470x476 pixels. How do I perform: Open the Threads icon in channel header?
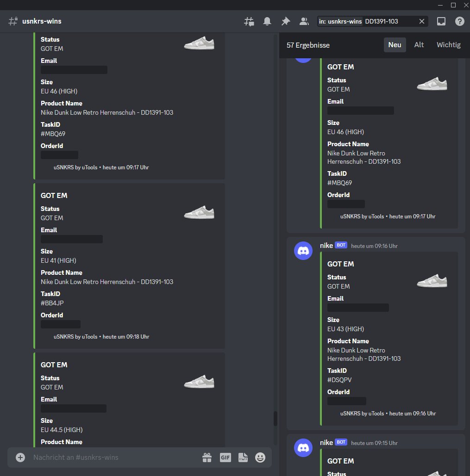(x=249, y=21)
